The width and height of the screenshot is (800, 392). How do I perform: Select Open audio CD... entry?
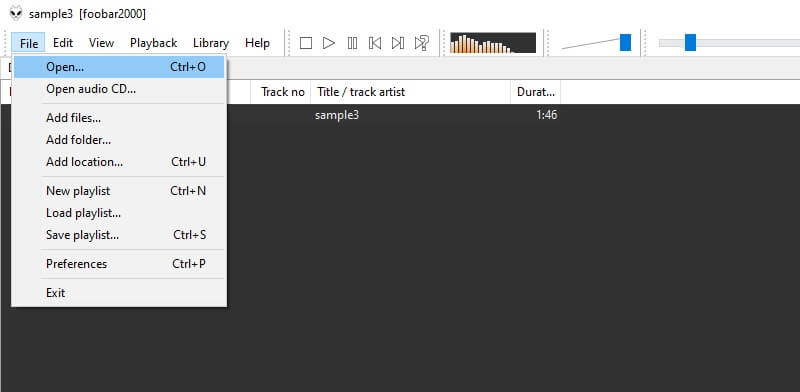119,89
